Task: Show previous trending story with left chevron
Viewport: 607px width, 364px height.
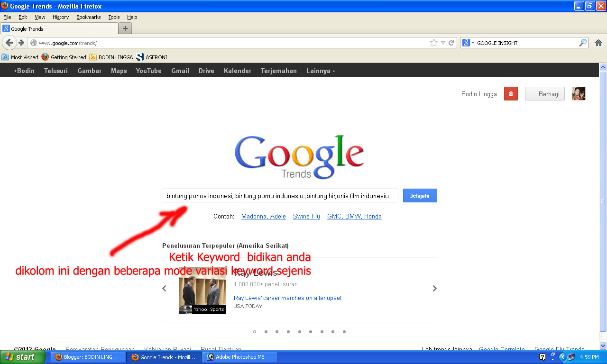Action: click(165, 288)
